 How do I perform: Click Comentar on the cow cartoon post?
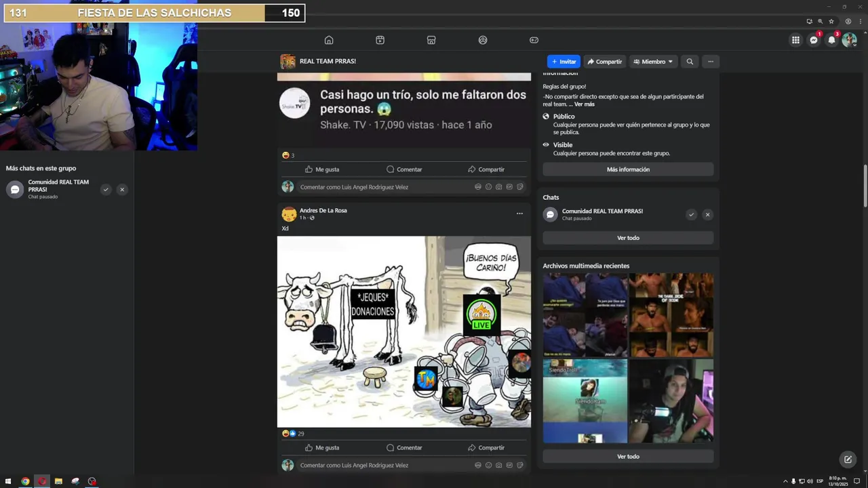[x=404, y=447]
